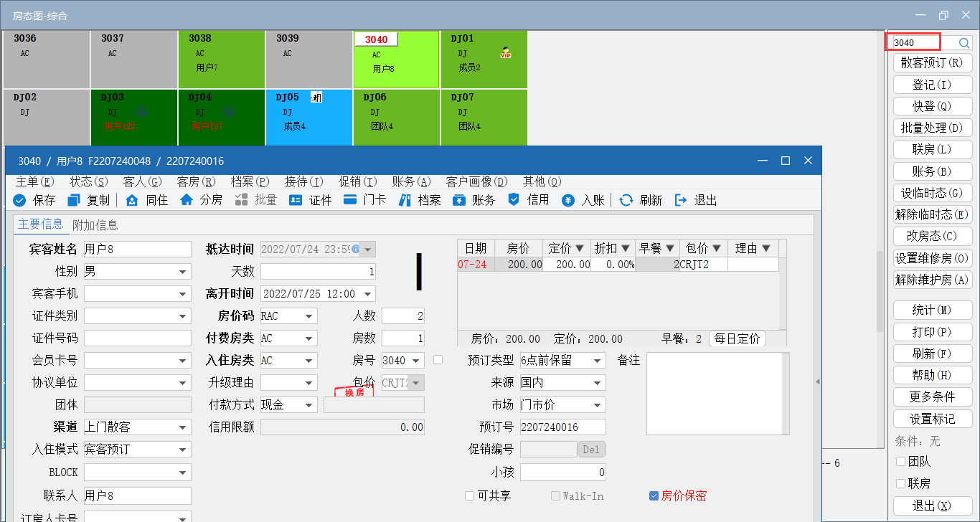Open the 主单(E) menu
Screen dimensions: 980x522
(x=35, y=181)
